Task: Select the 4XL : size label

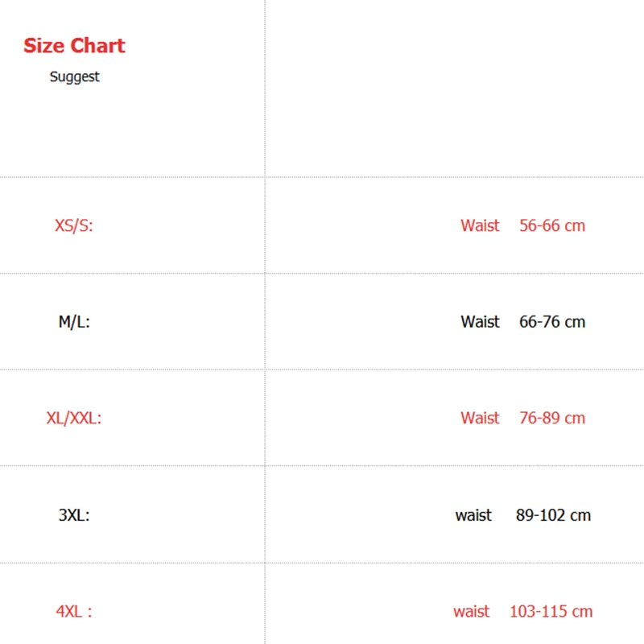Action: pyautogui.click(x=74, y=612)
